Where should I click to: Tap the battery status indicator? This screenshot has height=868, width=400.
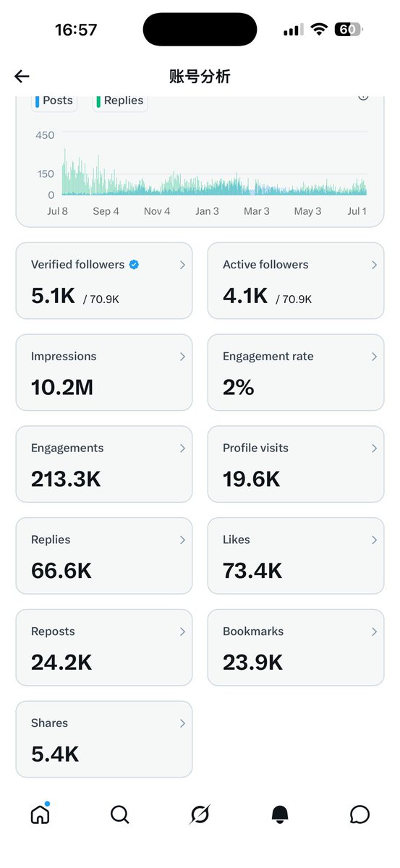[x=349, y=30]
